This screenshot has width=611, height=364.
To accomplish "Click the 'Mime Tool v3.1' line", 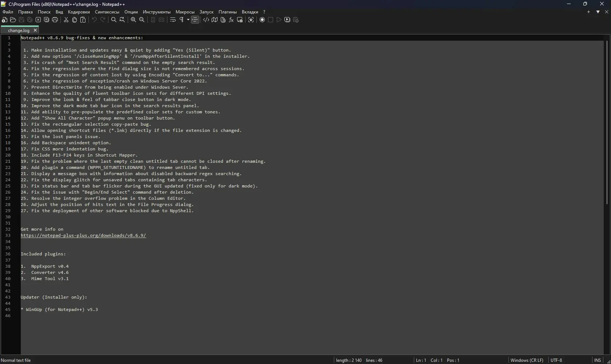I will 45,279.
